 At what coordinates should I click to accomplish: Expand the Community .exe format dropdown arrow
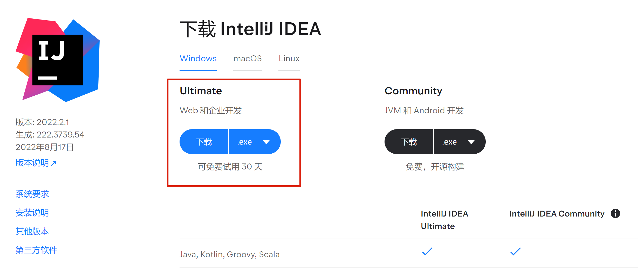click(471, 142)
